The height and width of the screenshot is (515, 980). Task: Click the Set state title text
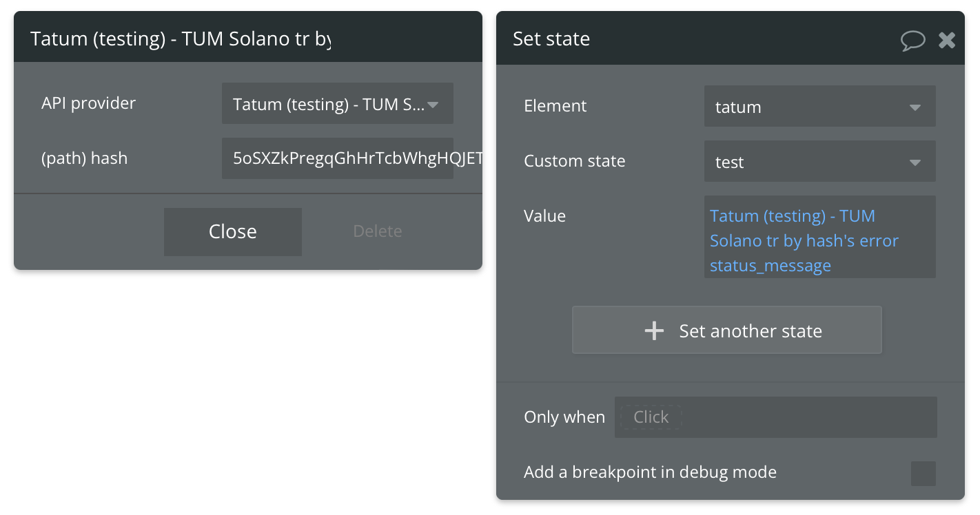tap(551, 39)
